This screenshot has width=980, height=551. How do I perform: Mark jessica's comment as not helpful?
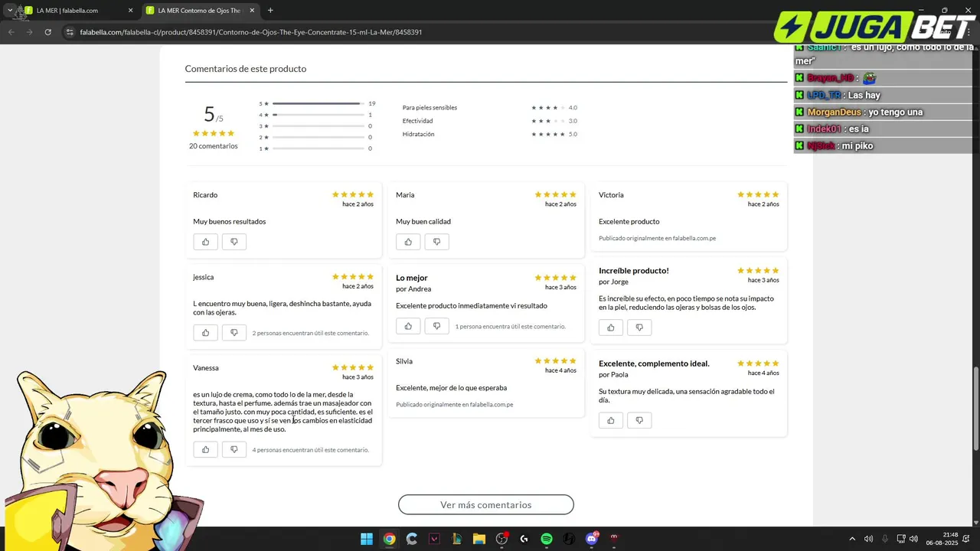[x=234, y=333]
